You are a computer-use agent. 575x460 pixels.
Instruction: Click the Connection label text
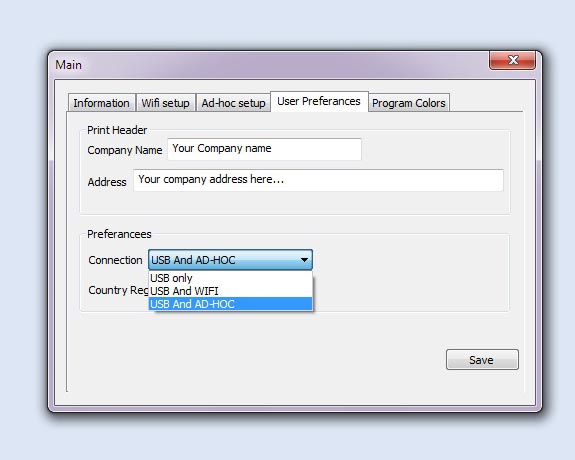[x=115, y=260]
